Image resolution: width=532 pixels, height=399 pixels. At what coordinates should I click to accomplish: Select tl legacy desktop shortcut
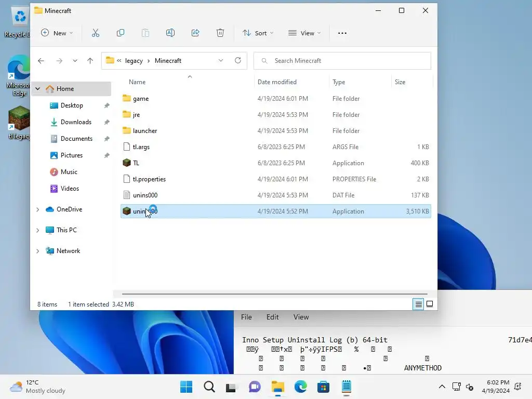pos(19,123)
